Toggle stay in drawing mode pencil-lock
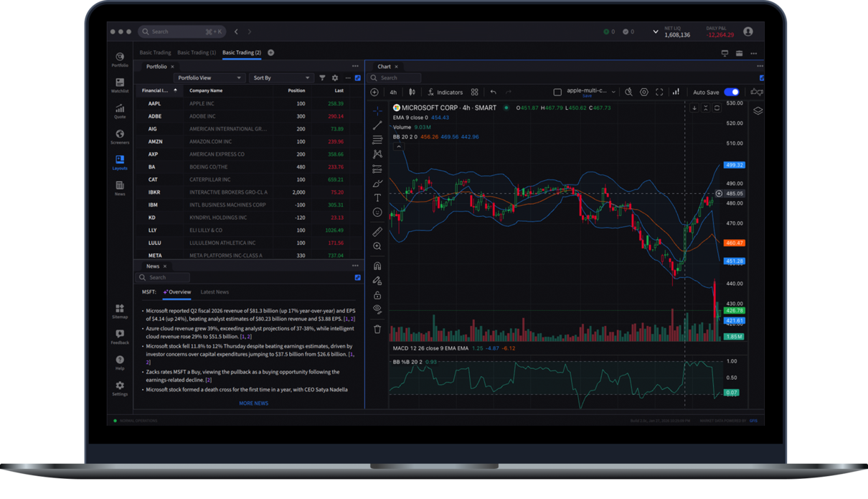 pos(377,281)
